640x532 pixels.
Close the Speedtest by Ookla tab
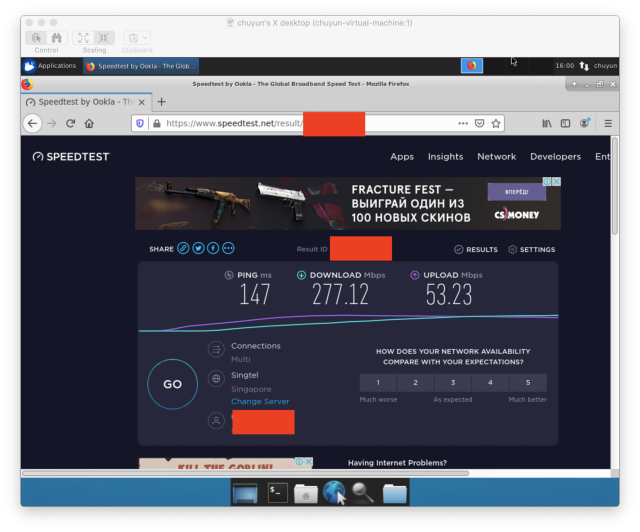coord(142,102)
